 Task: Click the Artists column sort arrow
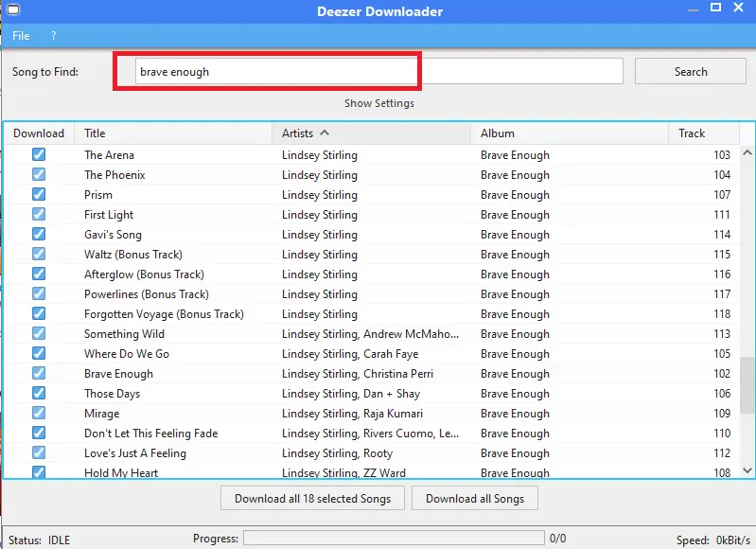[x=325, y=133]
